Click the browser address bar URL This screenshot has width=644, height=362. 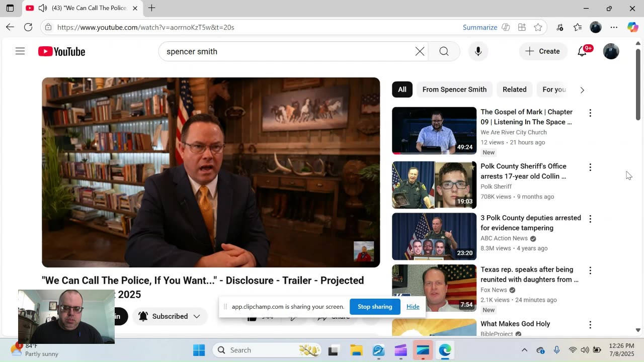[x=145, y=27]
